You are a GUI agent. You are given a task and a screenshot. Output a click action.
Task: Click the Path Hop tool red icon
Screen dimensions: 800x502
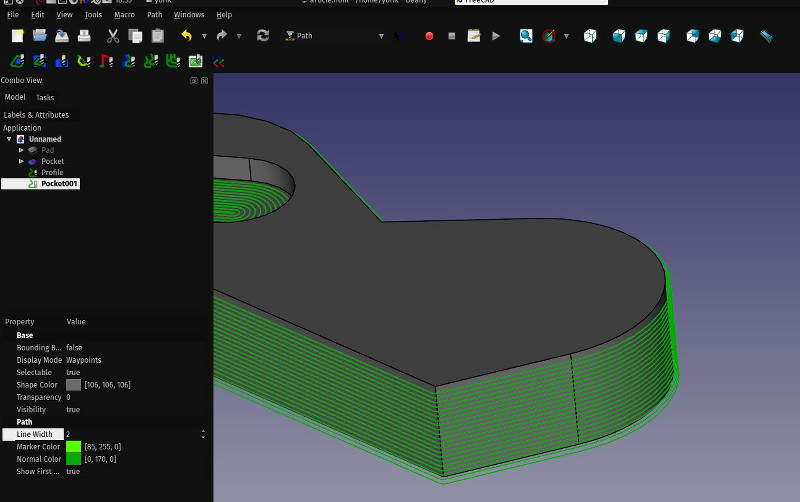(x=107, y=61)
